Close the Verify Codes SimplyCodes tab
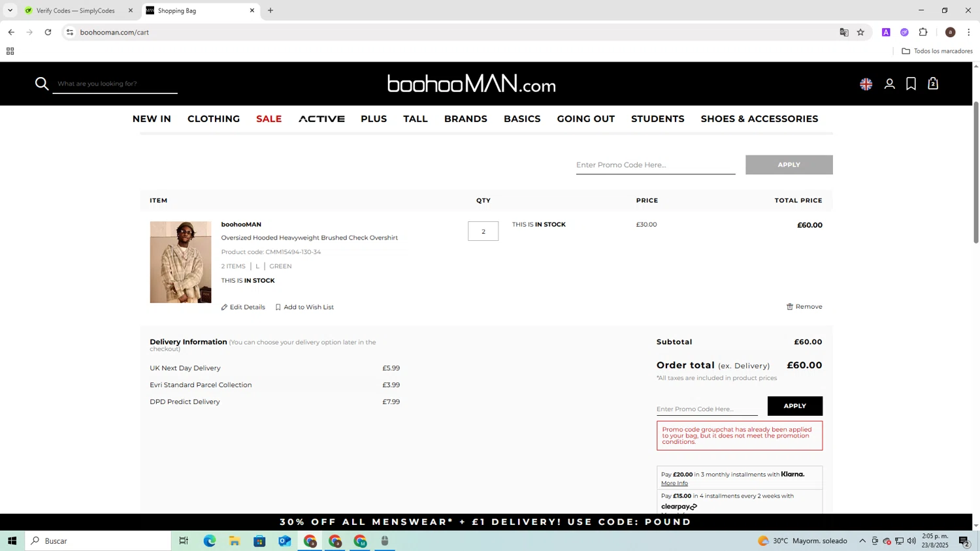The height and width of the screenshot is (551, 980). pos(130,10)
